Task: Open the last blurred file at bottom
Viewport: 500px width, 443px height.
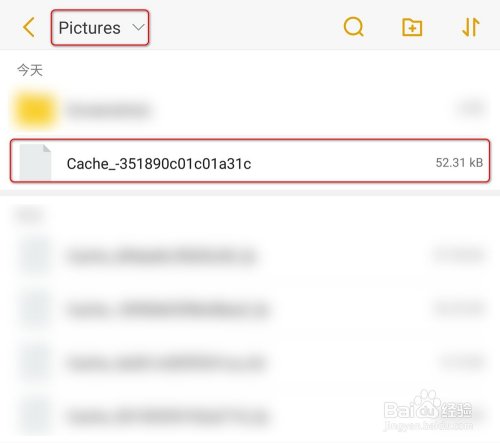Action: 250,417
